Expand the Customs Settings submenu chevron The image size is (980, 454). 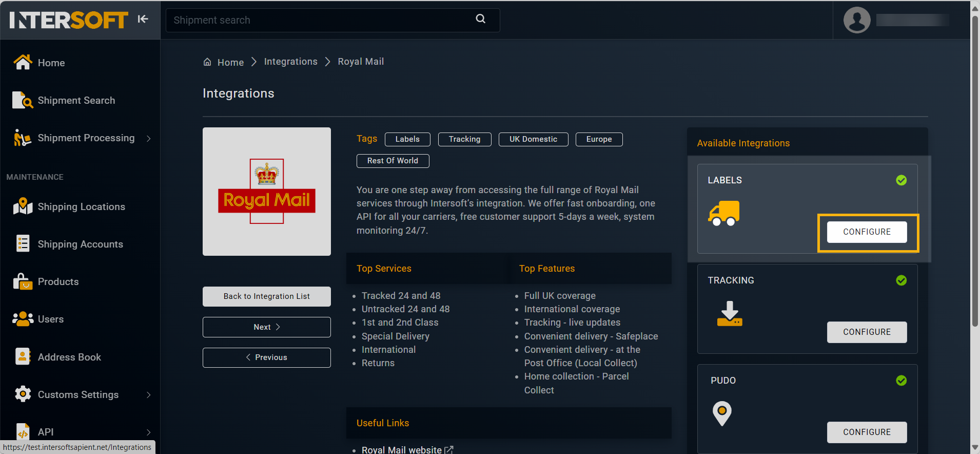pos(149,394)
